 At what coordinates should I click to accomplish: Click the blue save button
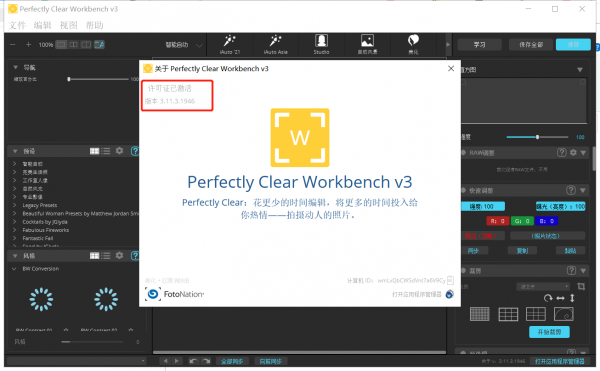click(x=573, y=45)
